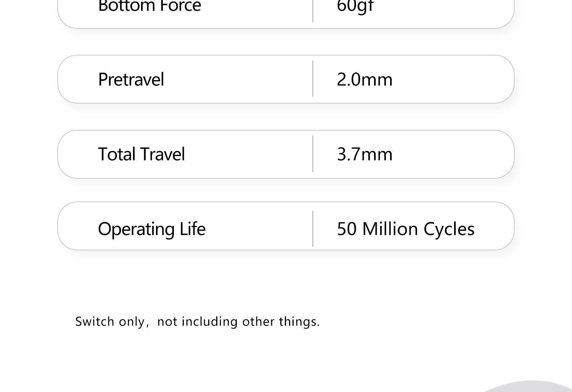Click the 3.7mm total travel value

click(x=365, y=154)
